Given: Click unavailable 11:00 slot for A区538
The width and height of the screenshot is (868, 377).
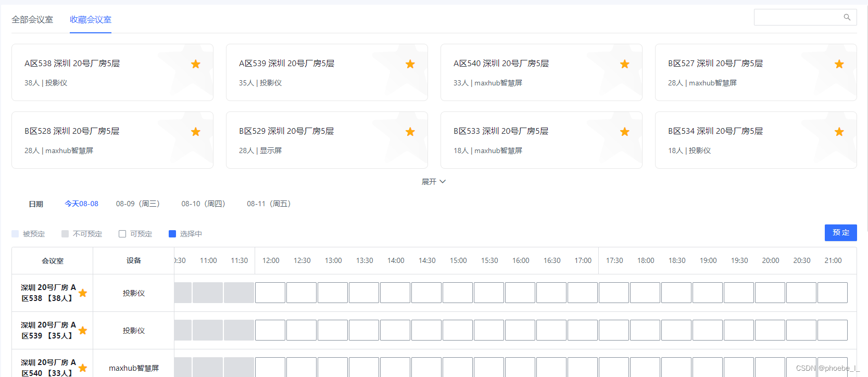Looking at the screenshot, I should (208, 293).
